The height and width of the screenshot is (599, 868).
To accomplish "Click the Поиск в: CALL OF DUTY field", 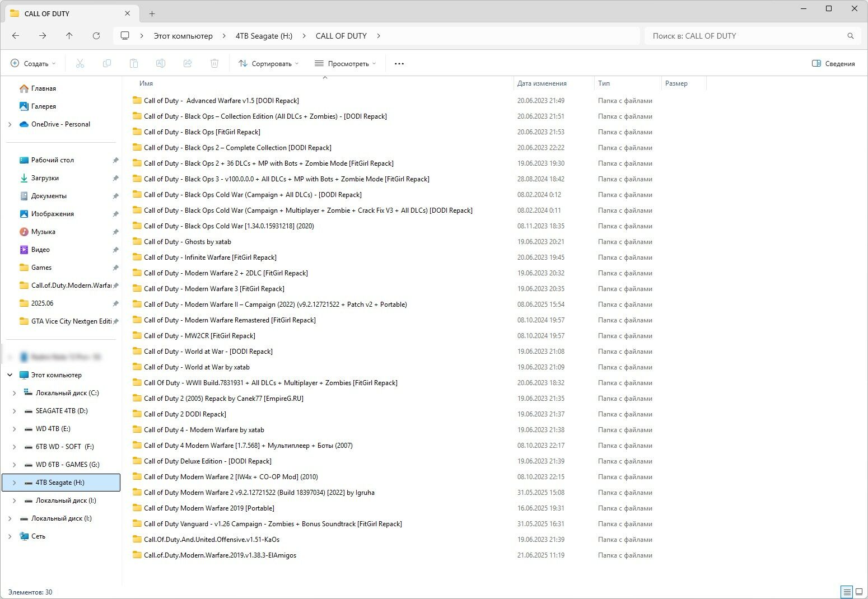I will pos(752,36).
